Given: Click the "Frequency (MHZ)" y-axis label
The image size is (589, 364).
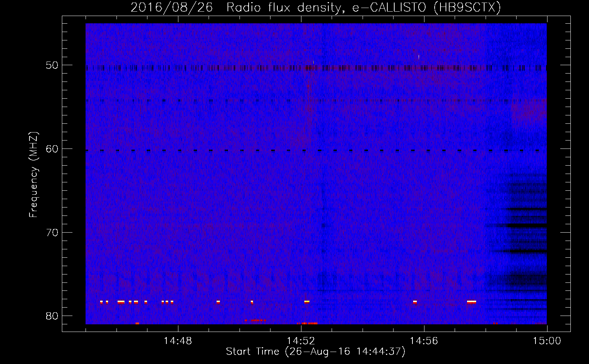Looking at the screenshot, I should [x=33, y=175].
